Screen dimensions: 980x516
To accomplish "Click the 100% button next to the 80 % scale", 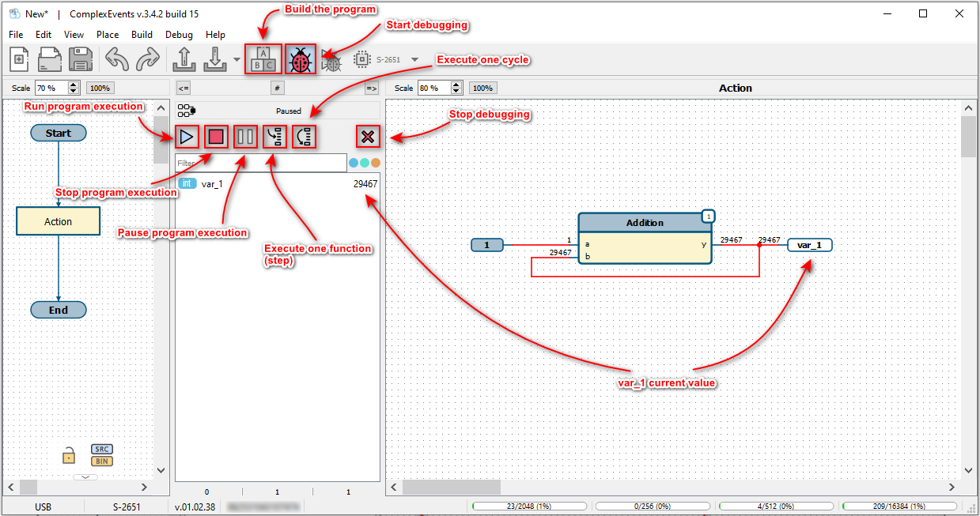I will 483,88.
